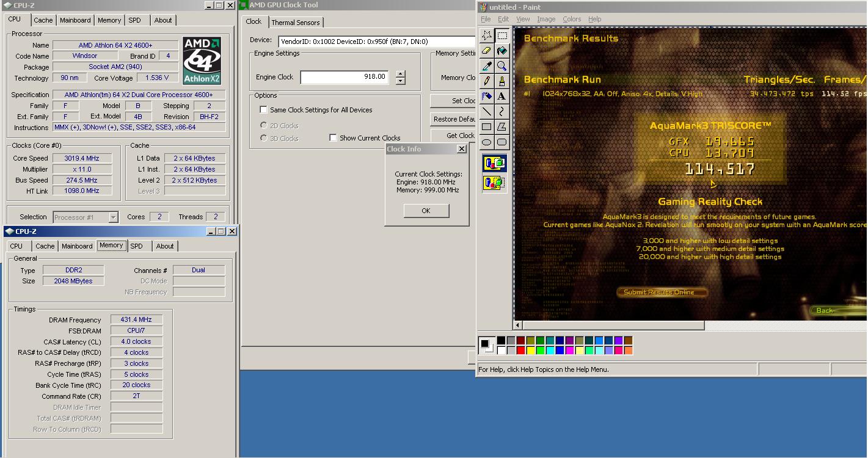Screen dimensions: 868x458
Task: Click the AMD GPU Clock Tool title icon
Action: 243,5
